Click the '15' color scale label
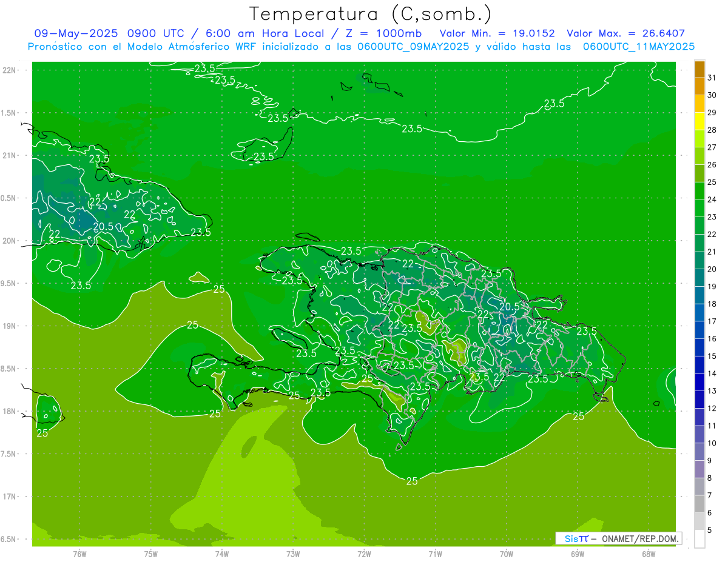This screenshot has width=728, height=562. coord(712,356)
